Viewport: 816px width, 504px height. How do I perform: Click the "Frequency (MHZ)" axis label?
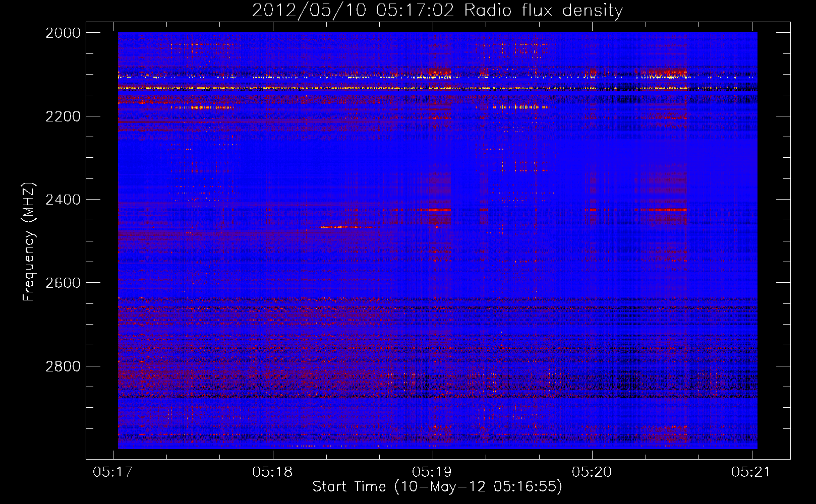29,242
